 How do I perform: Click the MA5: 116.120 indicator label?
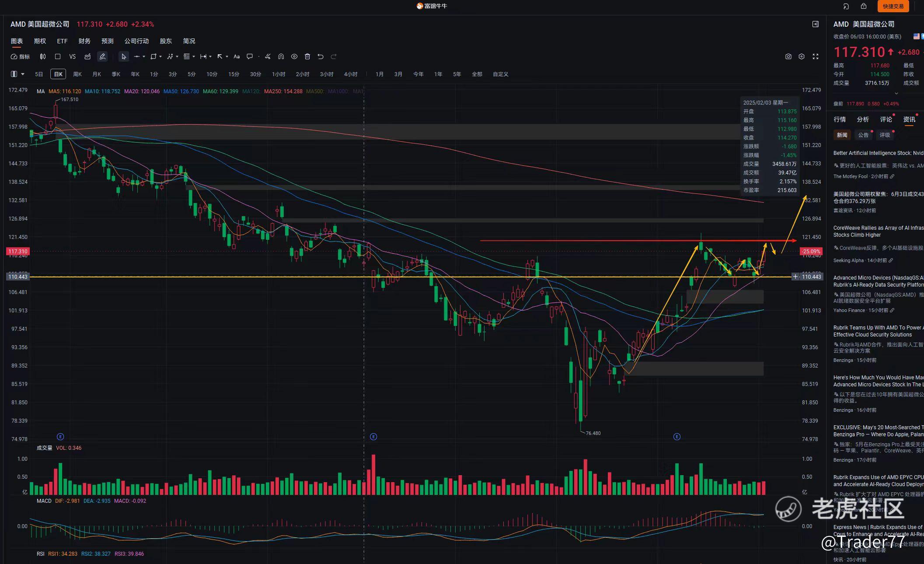65,91
